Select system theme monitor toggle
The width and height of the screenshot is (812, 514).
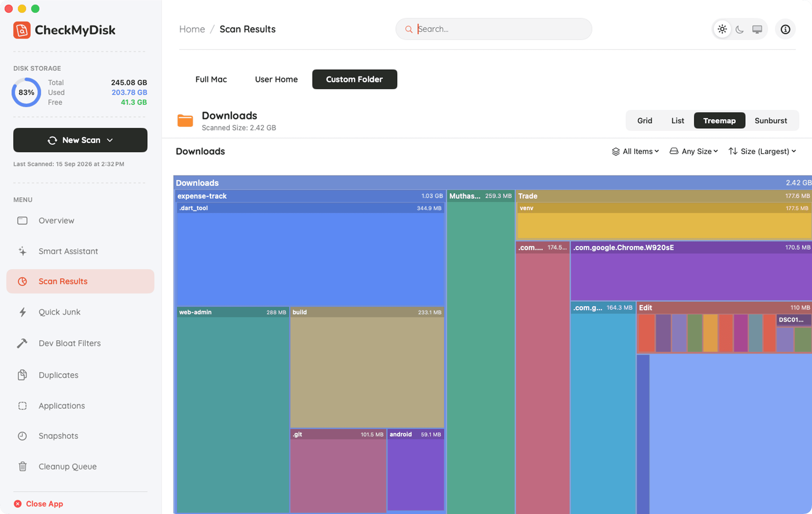click(x=757, y=29)
